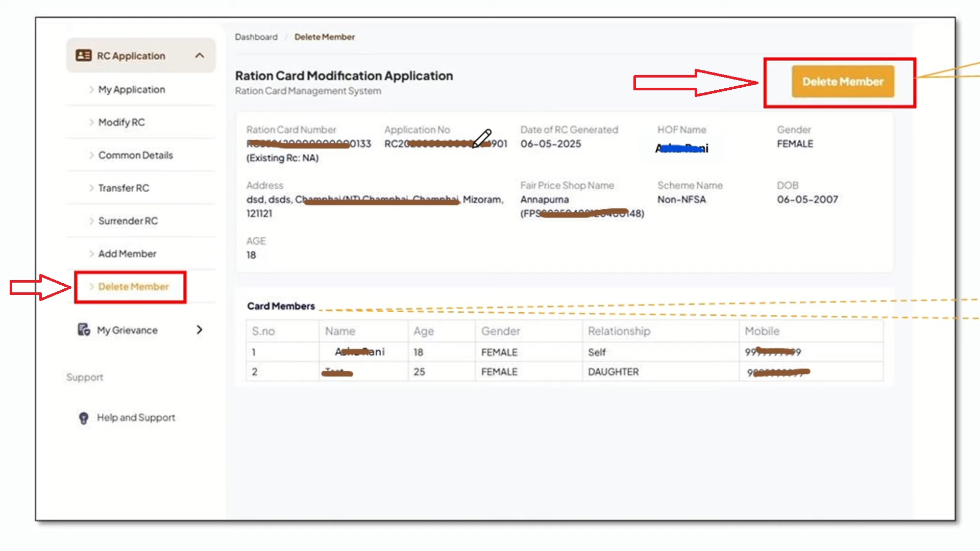Go to Dashboard breadcrumb
Viewport: 980px width, 551px height.
click(256, 37)
